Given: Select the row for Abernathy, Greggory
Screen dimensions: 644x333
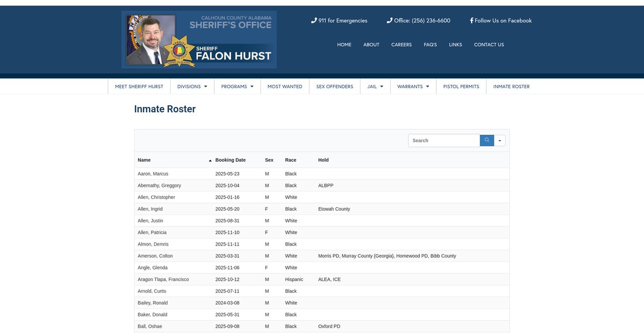Looking at the screenshot, I should click(322, 185).
